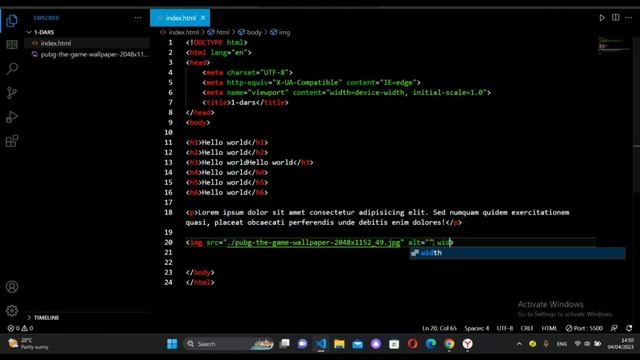Click the html breadcrumb item
Viewport: 640px width, 360px height.
tap(219, 32)
